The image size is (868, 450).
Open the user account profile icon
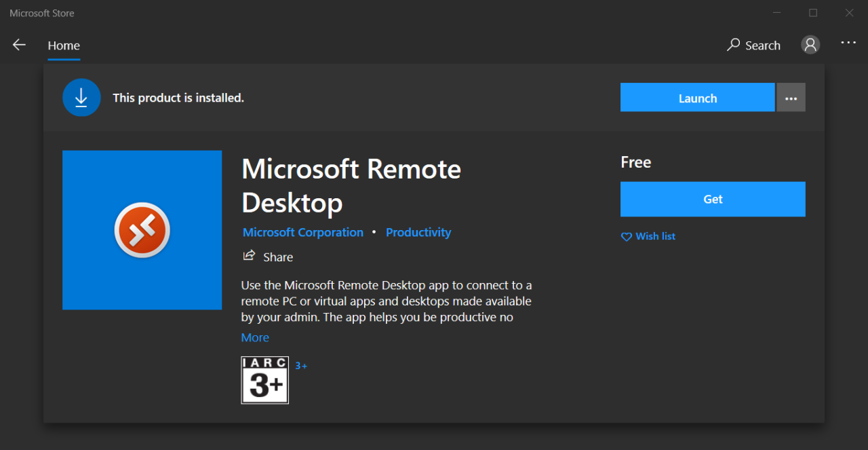(810, 45)
